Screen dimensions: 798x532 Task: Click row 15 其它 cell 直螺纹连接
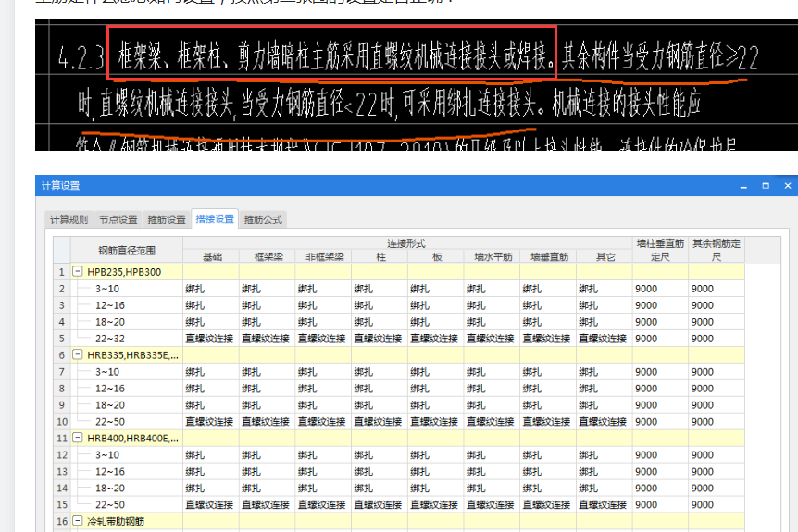tap(605, 504)
